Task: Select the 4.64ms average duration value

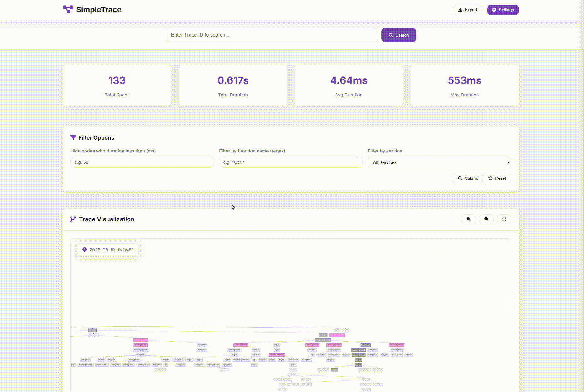Action: pyautogui.click(x=349, y=80)
